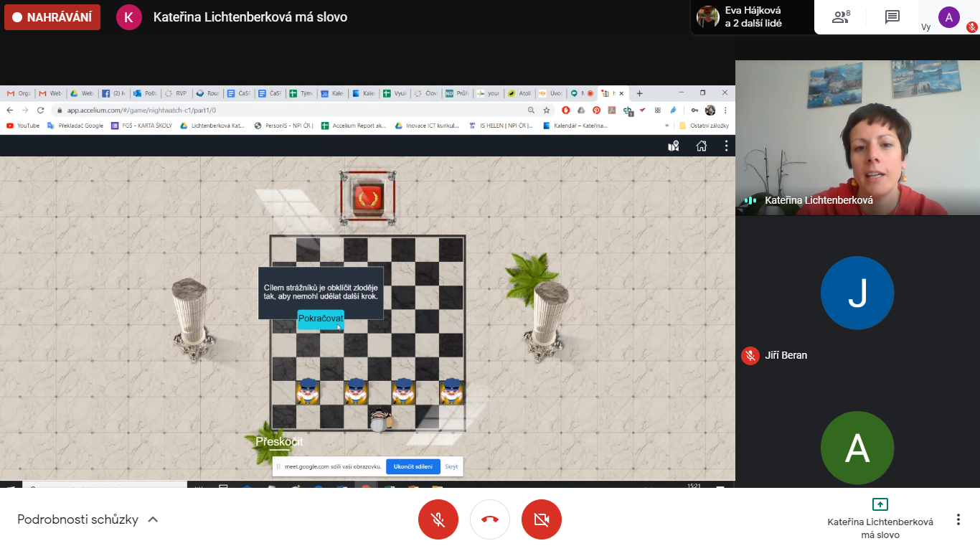Click the game's home icon
980x551 pixels.
[x=701, y=146]
